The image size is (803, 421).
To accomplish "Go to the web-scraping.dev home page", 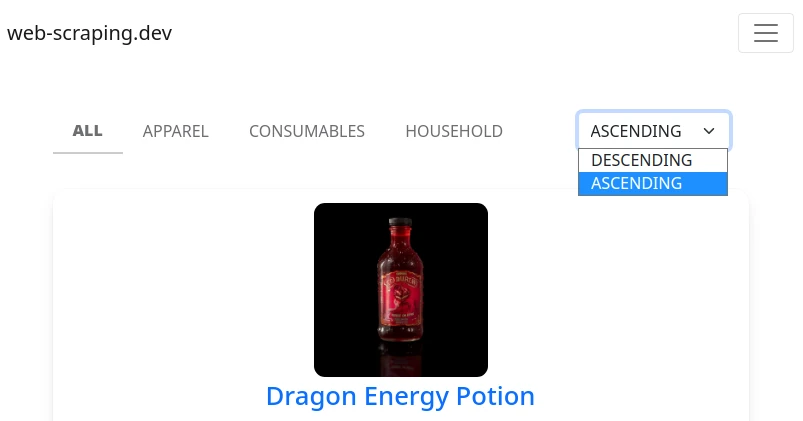I will [x=90, y=33].
